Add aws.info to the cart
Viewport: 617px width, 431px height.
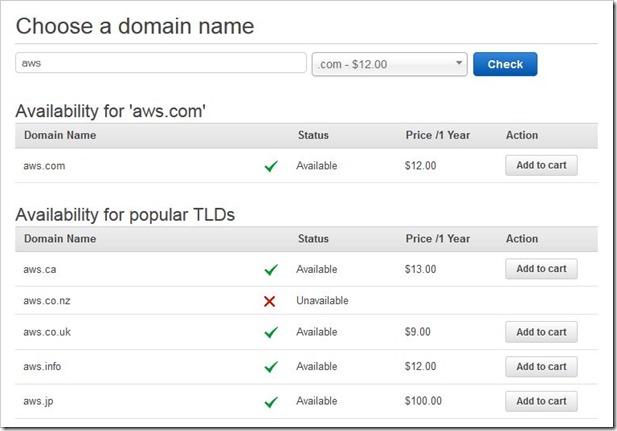coord(541,367)
